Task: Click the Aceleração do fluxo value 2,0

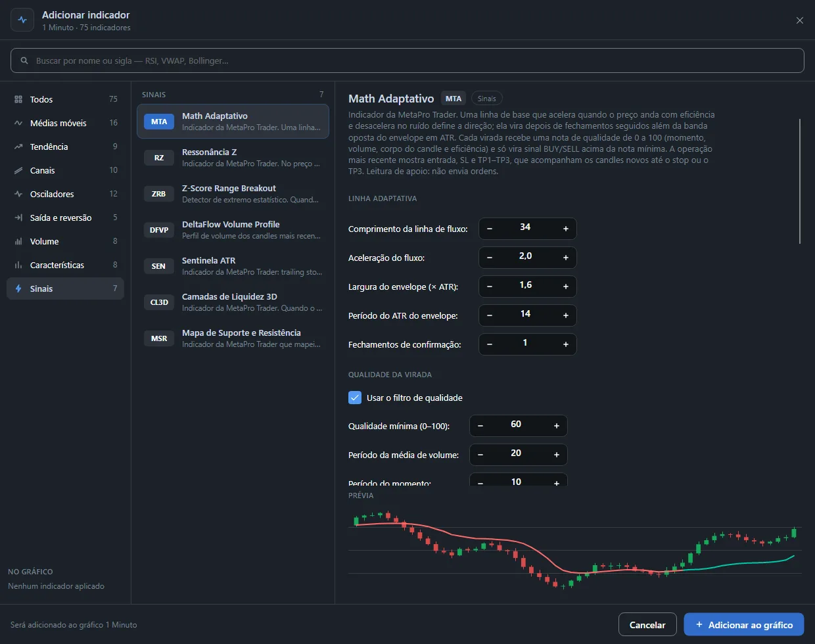Action: (x=525, y=256)
